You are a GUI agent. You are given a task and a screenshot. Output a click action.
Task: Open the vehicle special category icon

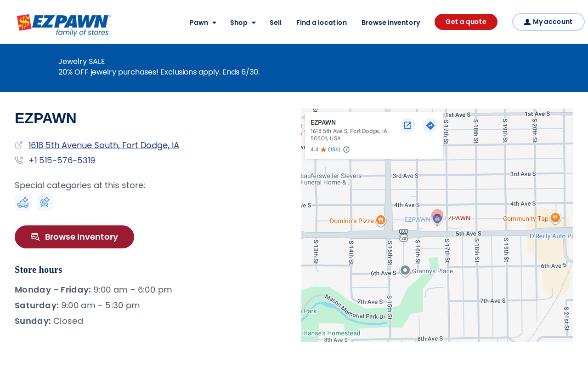23,202
